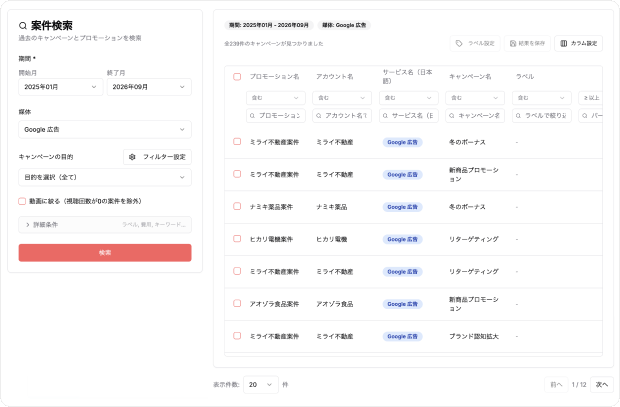The height and width of the screenshot is (407, 620).
Task: Open 含む operator dropdown under アカウント名
Action: [x=342, y=98]
